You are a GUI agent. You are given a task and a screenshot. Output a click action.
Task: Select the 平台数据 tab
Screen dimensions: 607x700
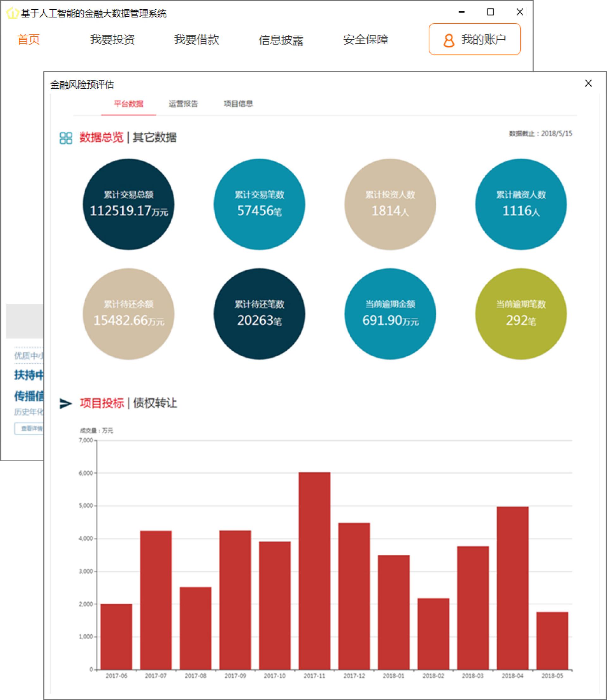click(x=128, y=104)
